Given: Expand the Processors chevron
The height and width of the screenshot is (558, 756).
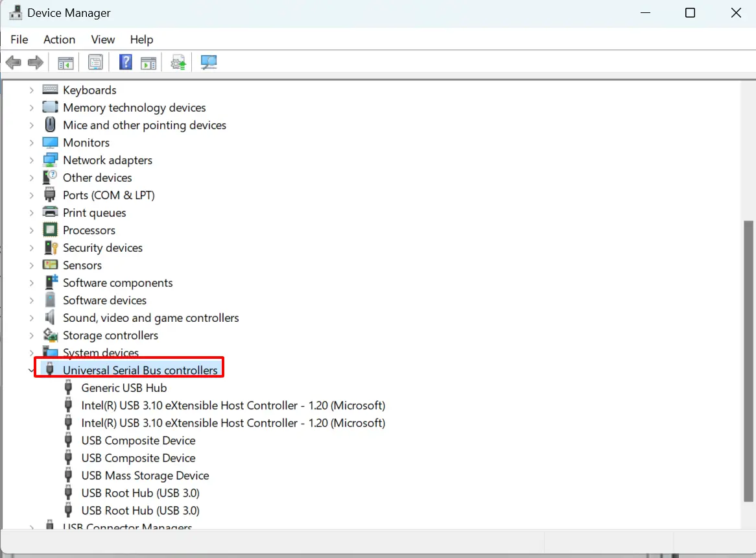Looking at the screenshot, I should 31,230.
